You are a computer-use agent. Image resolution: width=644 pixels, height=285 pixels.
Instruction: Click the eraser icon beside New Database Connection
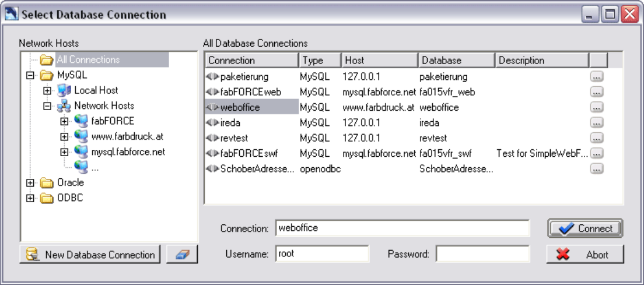(182, 254)
